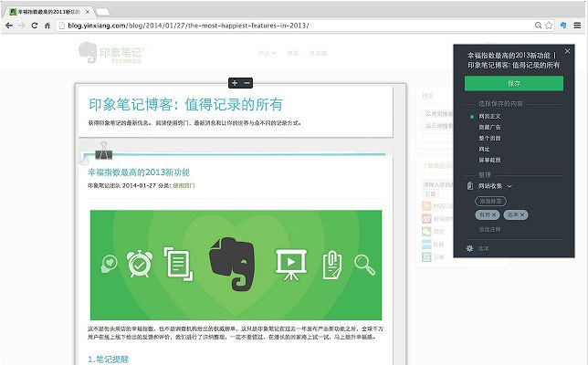Viewport: 588px width, 365px height.
Task: Open the 产品 dropdown in site navigation
Action: pos(267,53)
